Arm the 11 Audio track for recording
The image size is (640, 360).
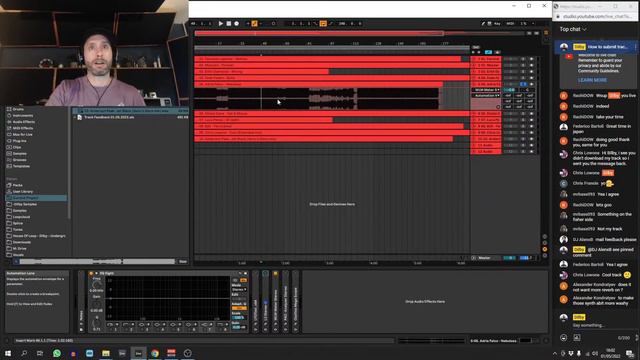point(531,145)
